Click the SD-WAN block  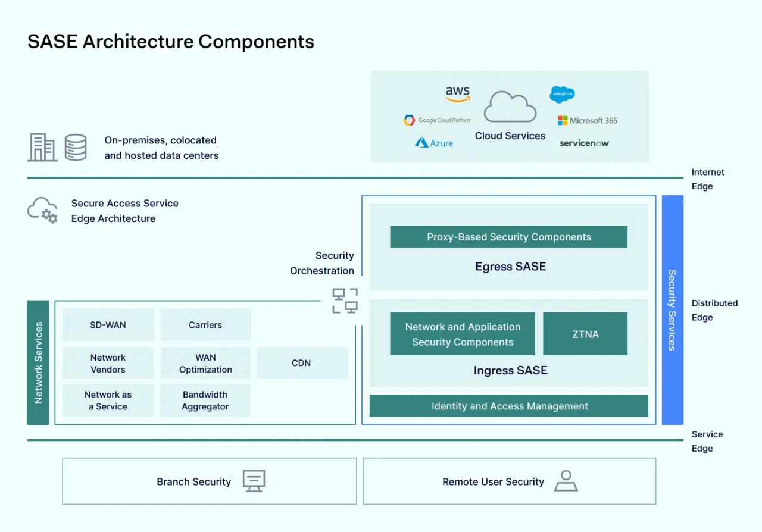pyautogui.click(x=108, y=324)
